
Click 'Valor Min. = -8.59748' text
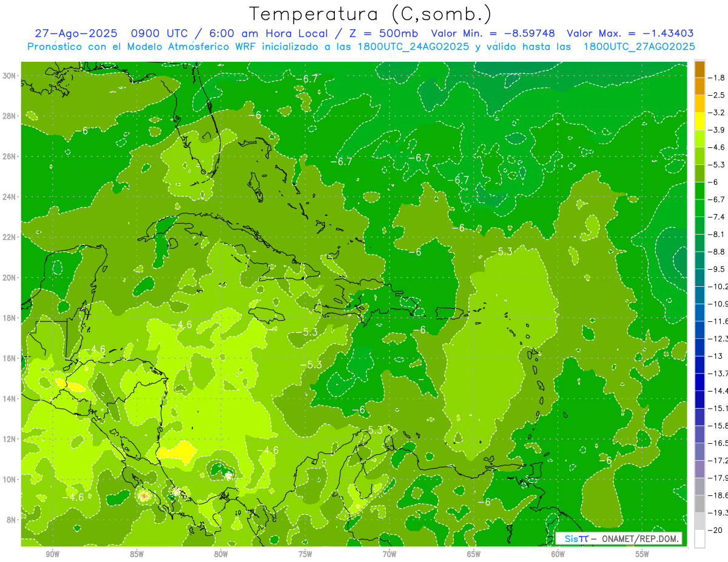[492, 33]
